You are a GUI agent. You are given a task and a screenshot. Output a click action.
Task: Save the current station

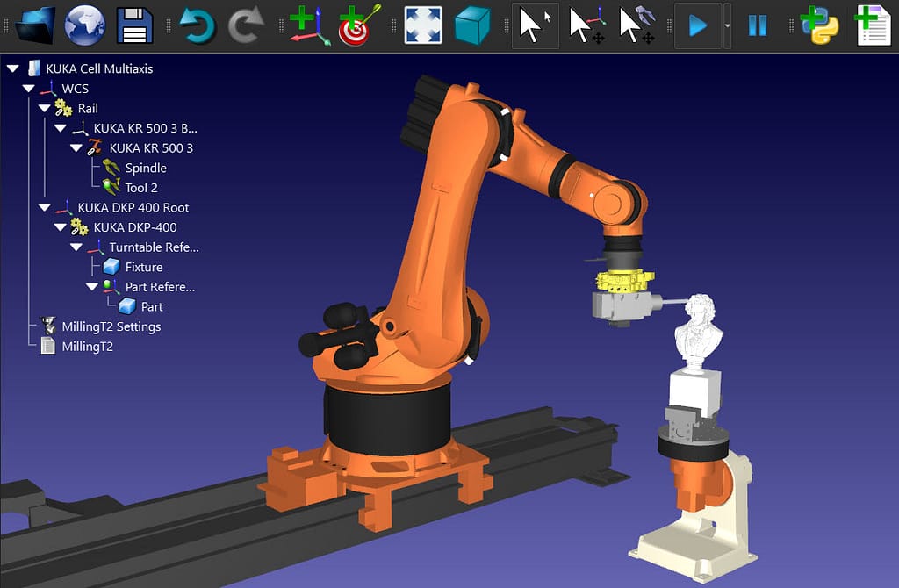133,24
